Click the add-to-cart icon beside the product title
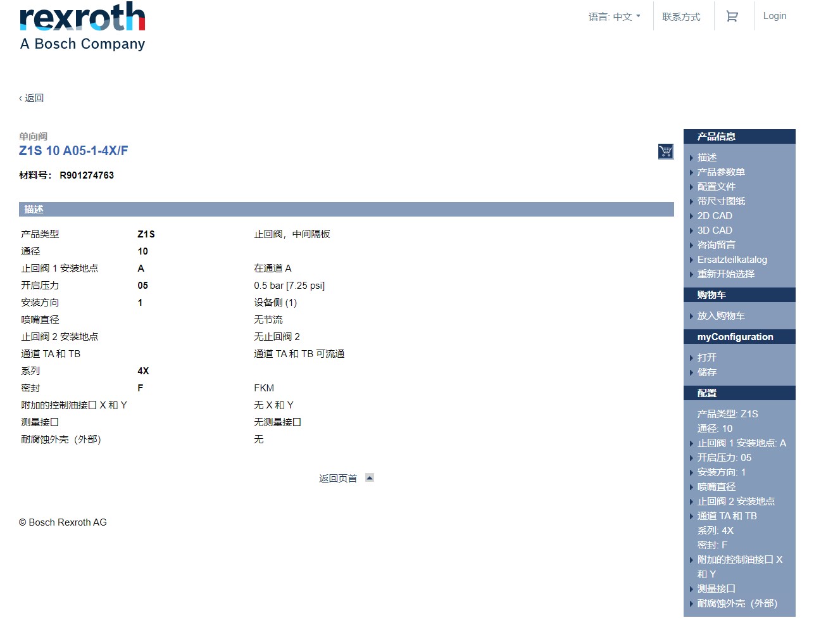814x644 pixels. click(x=665, y=152)
